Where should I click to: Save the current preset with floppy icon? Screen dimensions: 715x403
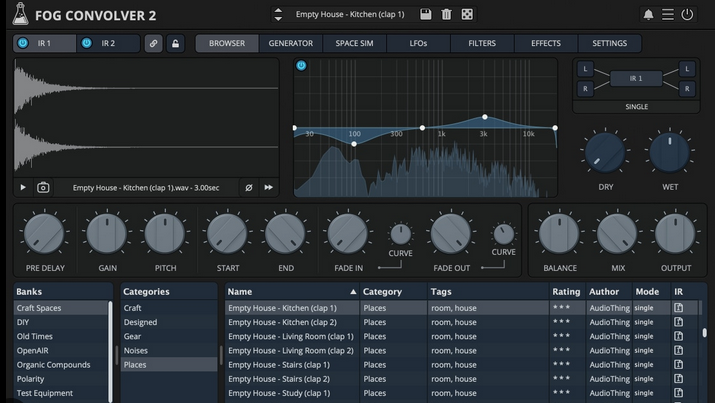(x=425, y=14)
